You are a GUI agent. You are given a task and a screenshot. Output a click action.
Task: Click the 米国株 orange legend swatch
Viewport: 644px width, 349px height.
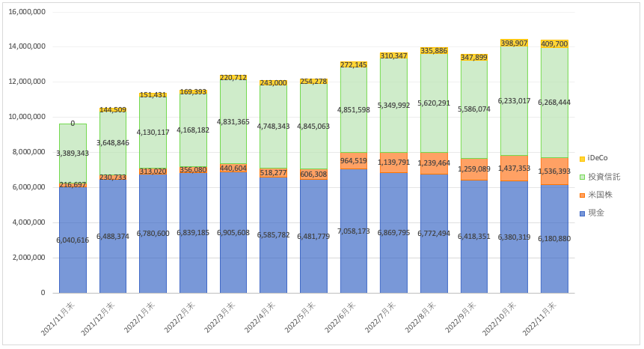[581, 195]
